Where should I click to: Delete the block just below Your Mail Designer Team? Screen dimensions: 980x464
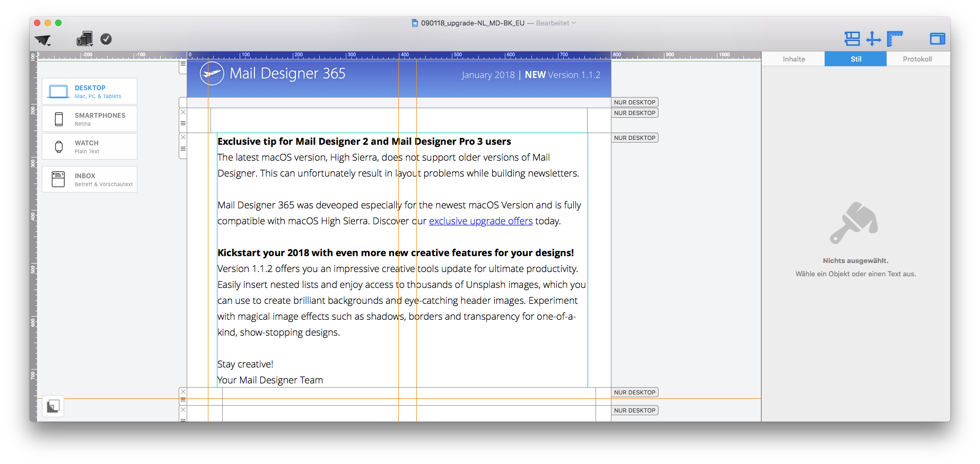(183, 392)
